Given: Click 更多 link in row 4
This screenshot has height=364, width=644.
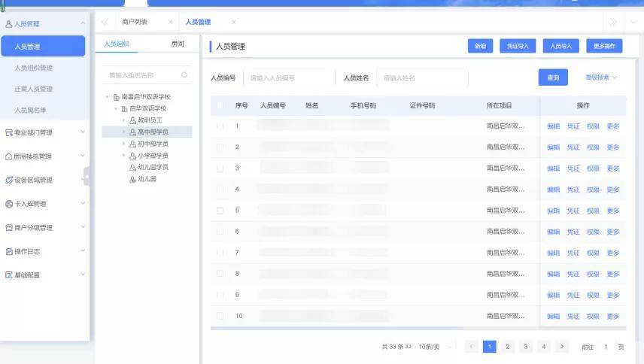Looking at the screenshot, I should (x=613, y=190).
